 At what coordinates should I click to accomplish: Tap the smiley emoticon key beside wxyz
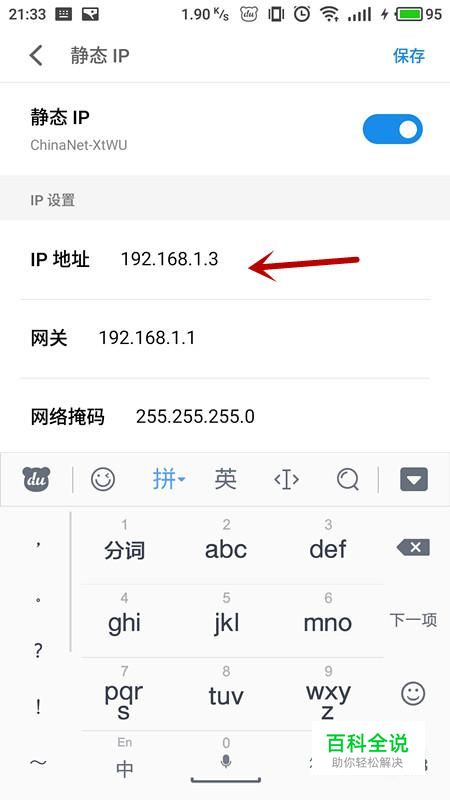[x=413, y=693]
